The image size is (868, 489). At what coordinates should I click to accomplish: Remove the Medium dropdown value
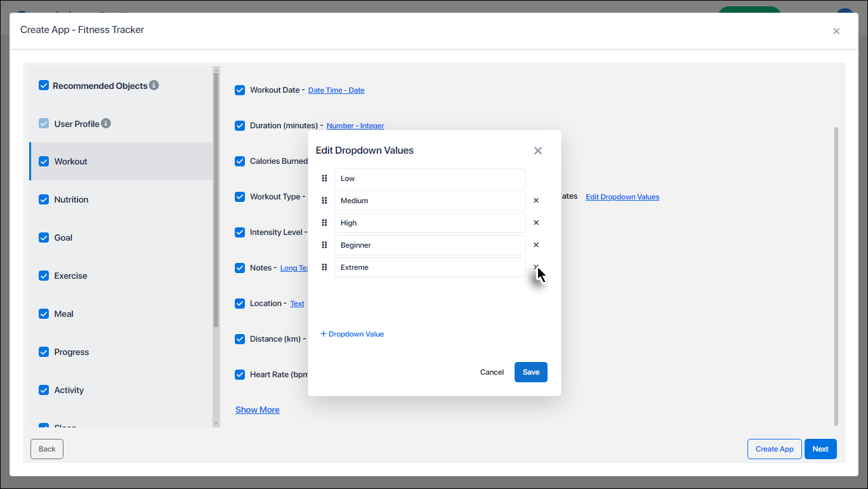(536, 201)
